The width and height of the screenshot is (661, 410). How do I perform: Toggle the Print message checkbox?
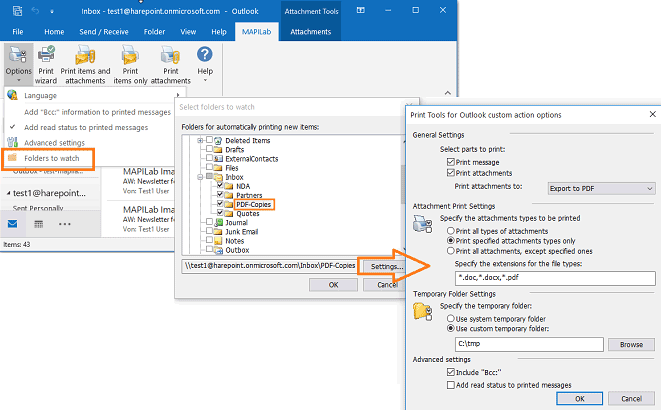(x=451, y=162)
